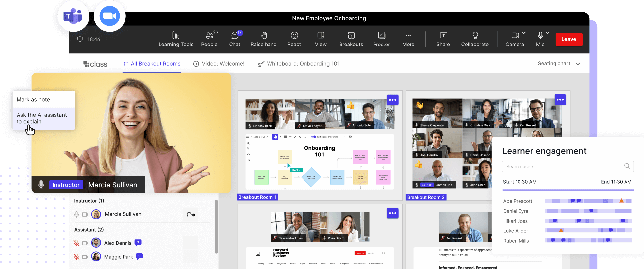Unmute Maggie Park's microphone
644x269 pixels.
76,257
